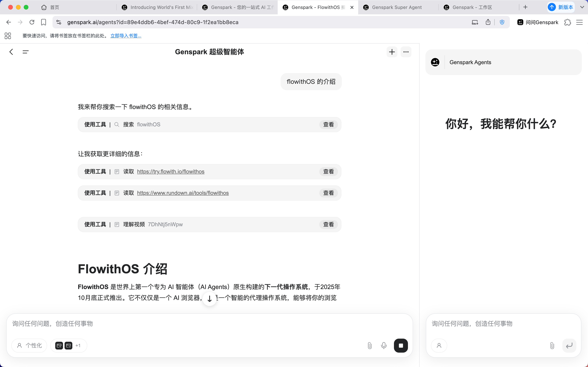588x367 pixels.
Task: Toggle the conversation sidebar list icon
Action: tap(25, 52)
